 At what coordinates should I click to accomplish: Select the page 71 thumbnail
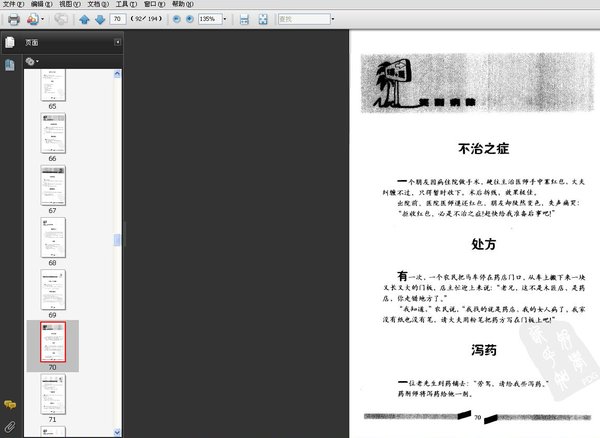53,394
